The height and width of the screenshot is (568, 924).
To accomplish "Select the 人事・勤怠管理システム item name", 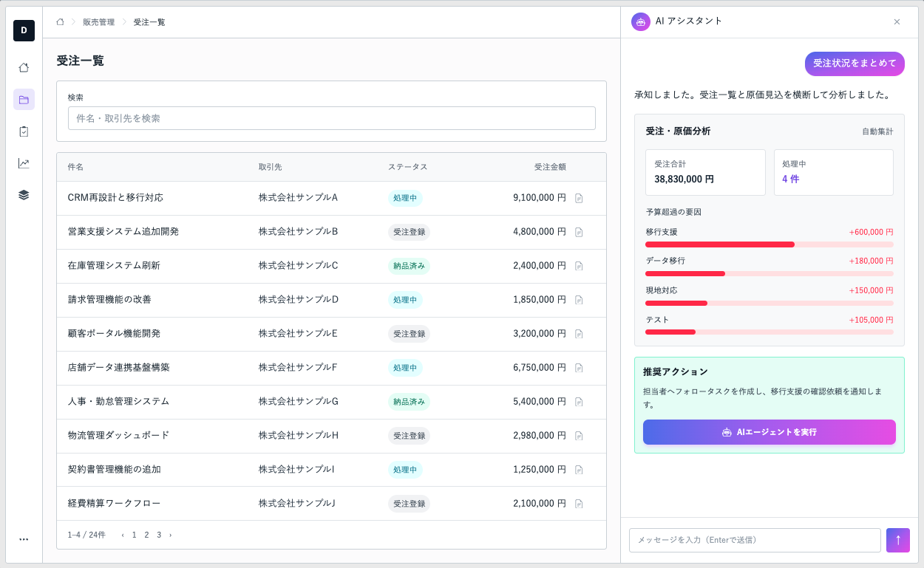I will tap(118, 402).
